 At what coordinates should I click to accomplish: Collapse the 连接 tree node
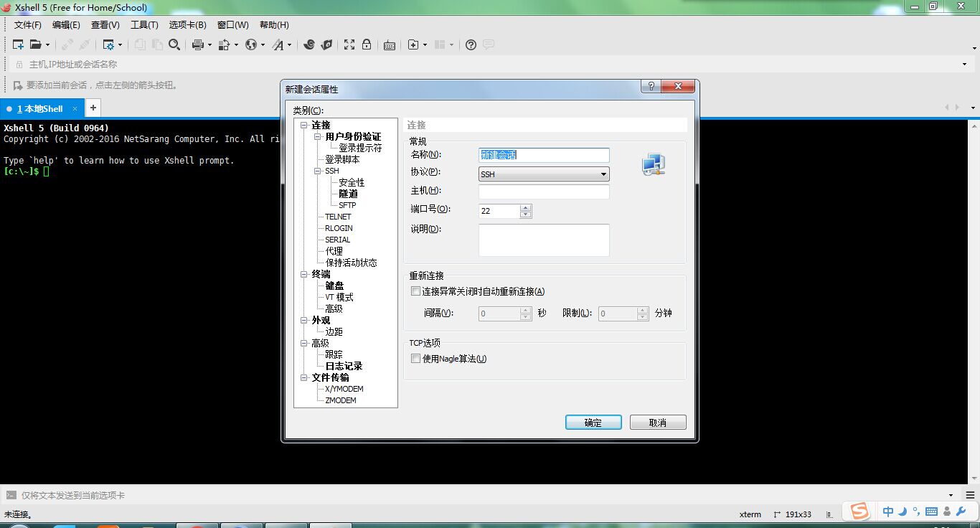(304, 126)
